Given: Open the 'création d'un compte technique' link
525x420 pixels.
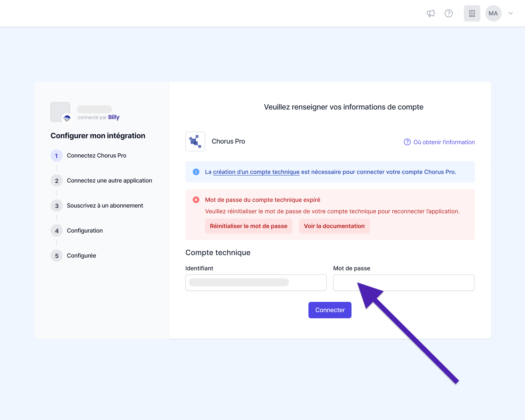Looking at the screenshot, I should pos(256,172).
